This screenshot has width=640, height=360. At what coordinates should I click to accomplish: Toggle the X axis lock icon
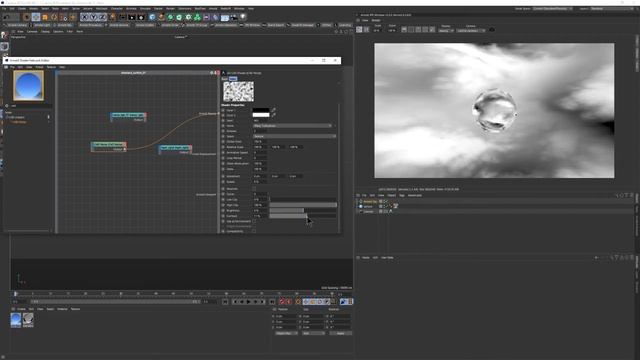coord(84,17)
